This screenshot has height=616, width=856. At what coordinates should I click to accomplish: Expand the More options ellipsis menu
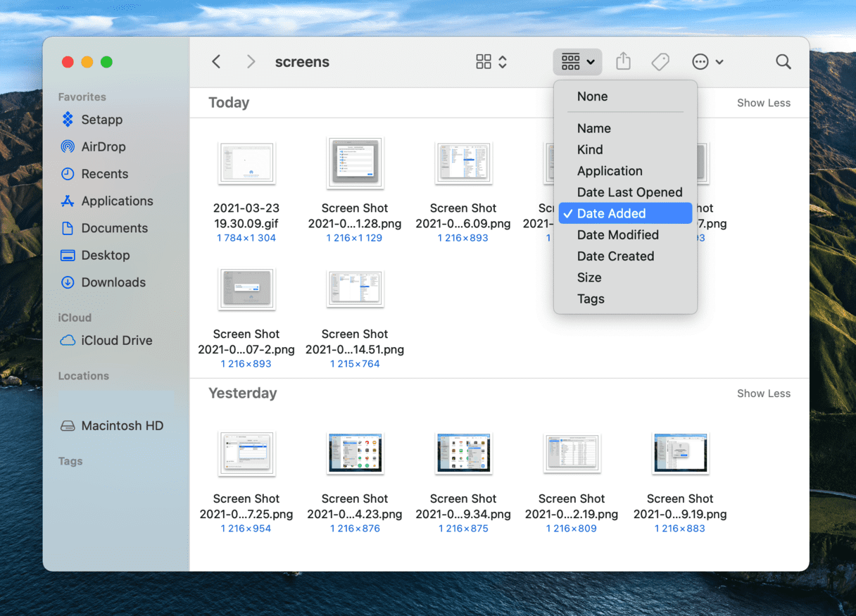707,61
